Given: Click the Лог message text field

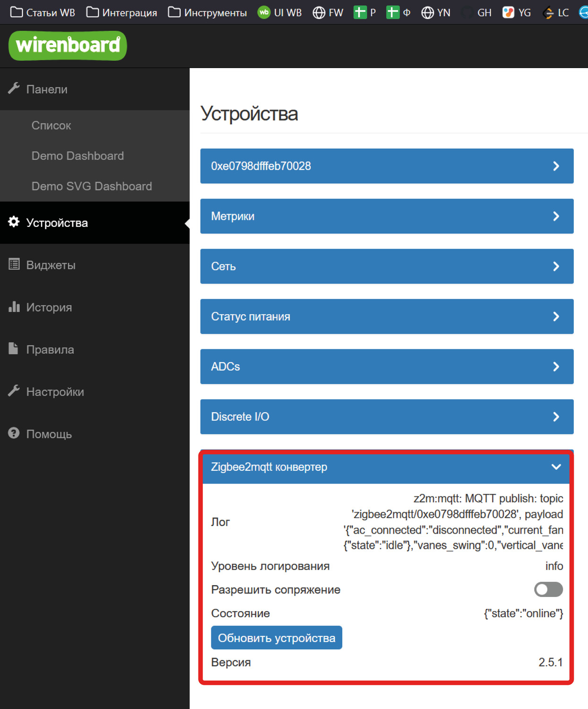Looking at the screenshot, I should (x=453, y=522).
